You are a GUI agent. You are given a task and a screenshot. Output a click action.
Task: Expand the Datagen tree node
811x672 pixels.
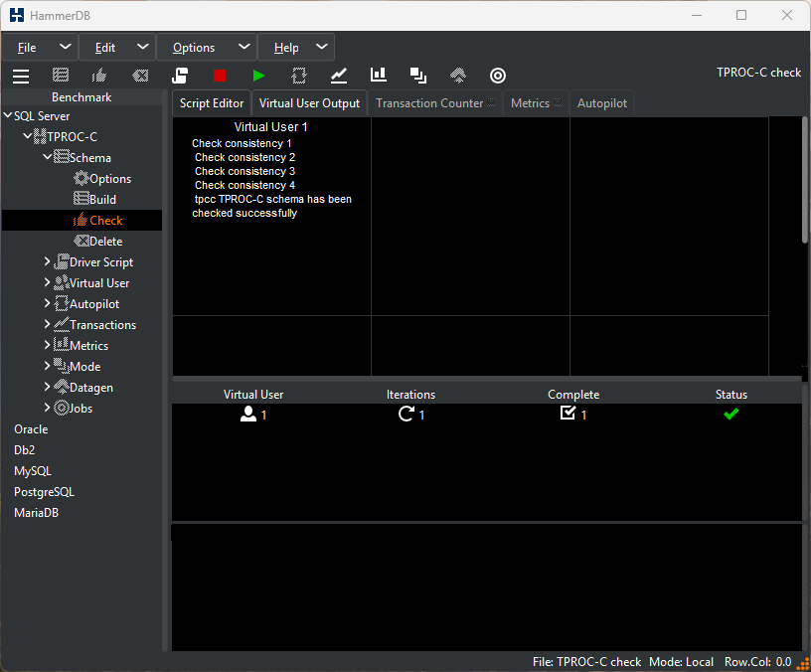47,387
